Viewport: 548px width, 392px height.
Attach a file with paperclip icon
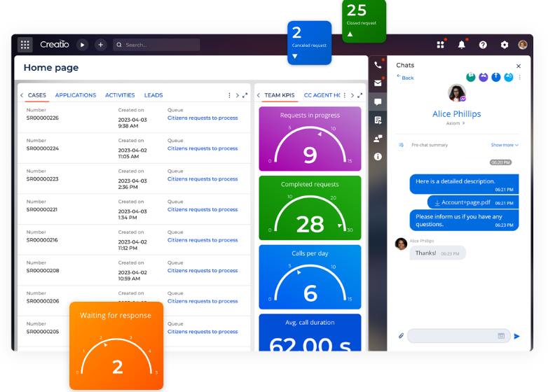pyautogui.click(x=401, y=336)
